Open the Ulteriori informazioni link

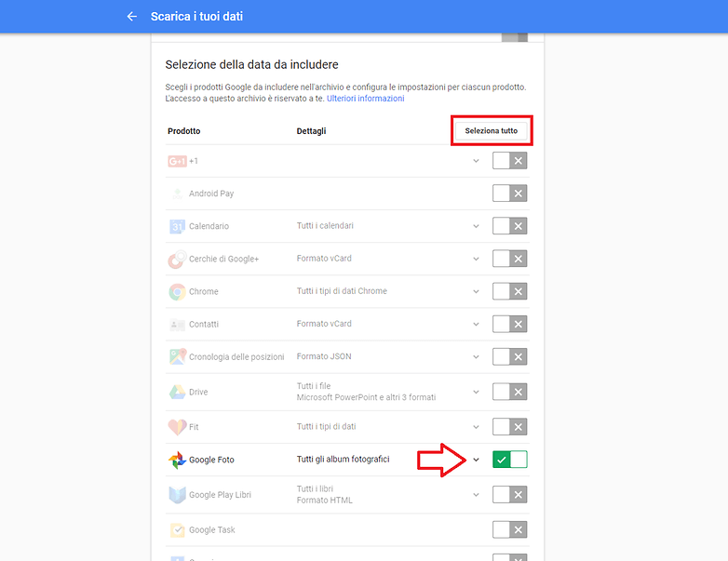point(365,99)
